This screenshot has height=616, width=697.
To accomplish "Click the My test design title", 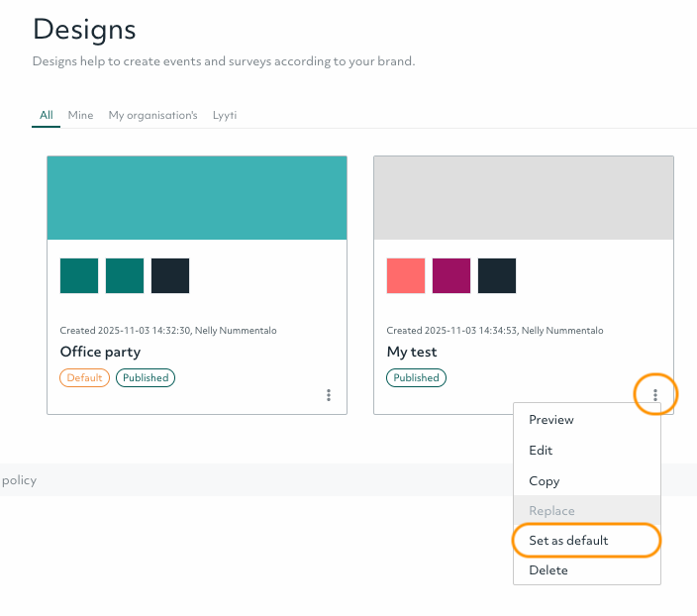I will 412,352.
